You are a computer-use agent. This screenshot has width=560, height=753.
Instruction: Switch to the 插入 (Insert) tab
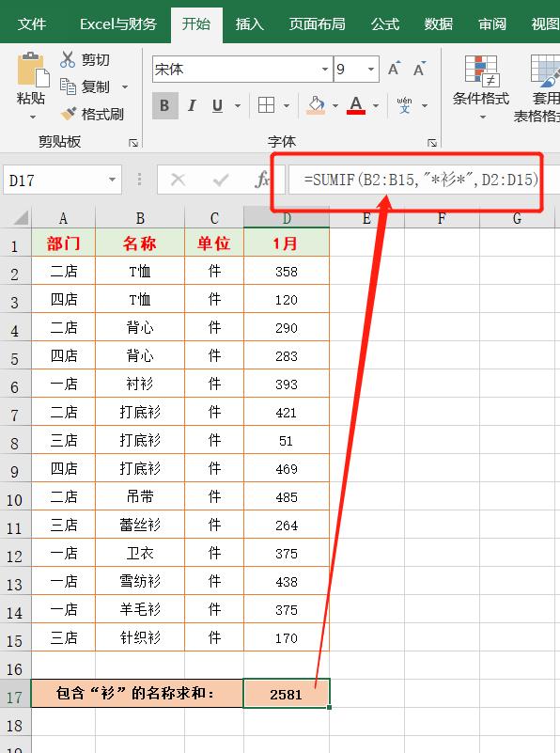click(250, 24)
